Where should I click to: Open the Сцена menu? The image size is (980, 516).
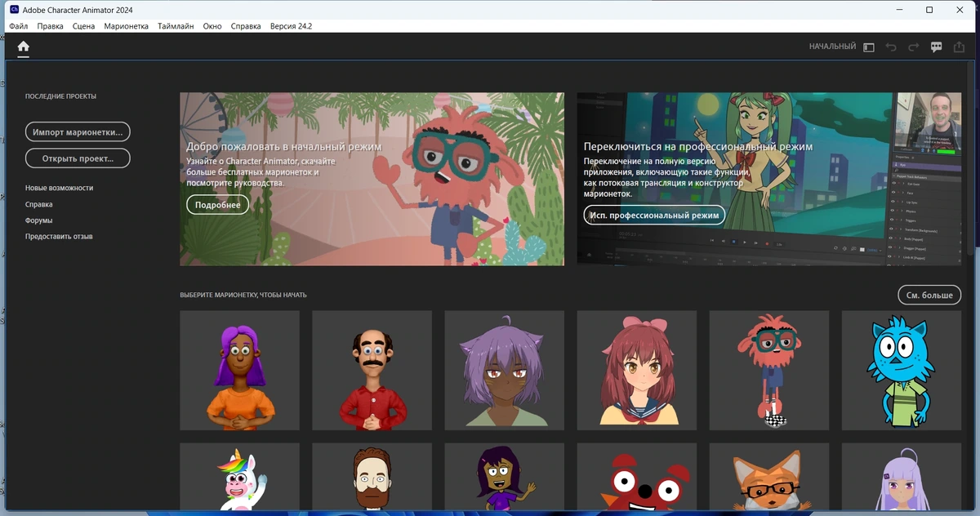pyautogui.click(x=83, y=26)
